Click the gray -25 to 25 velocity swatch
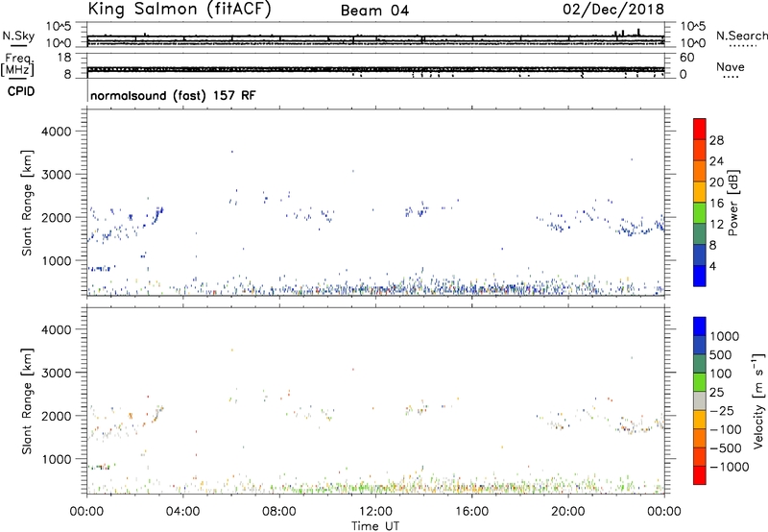This screenshot has height=532, width=768. [x=700, y=401]
